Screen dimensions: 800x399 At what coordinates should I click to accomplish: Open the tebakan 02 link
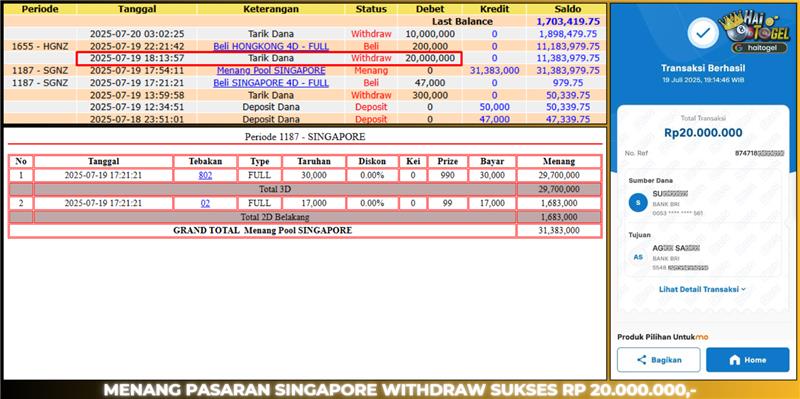click(205, 203)
